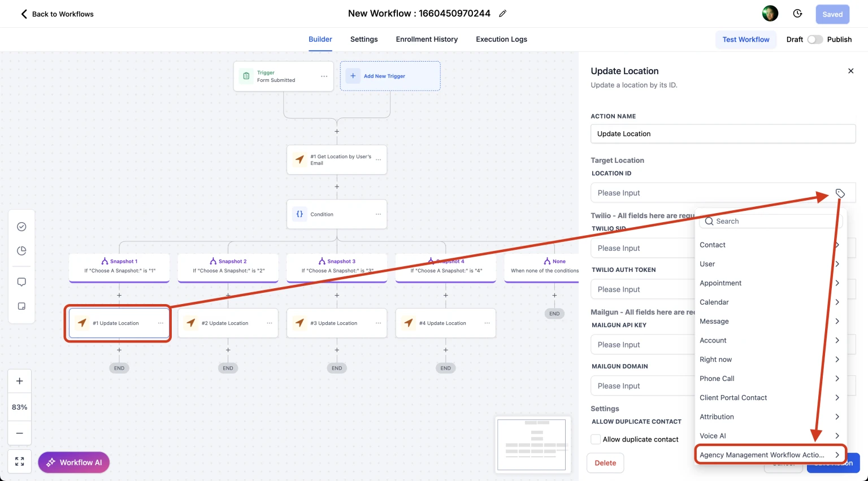Screen dimensions: 868x481
Task: Switch to the Execution Logs tab
Action: [x=501, y=40]
